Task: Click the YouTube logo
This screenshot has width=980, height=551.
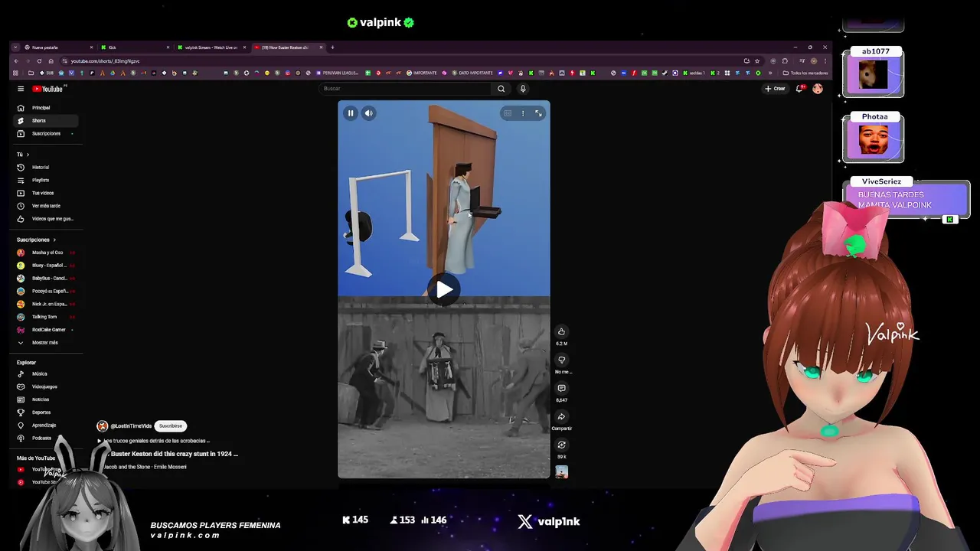Action: pos(47,89)
